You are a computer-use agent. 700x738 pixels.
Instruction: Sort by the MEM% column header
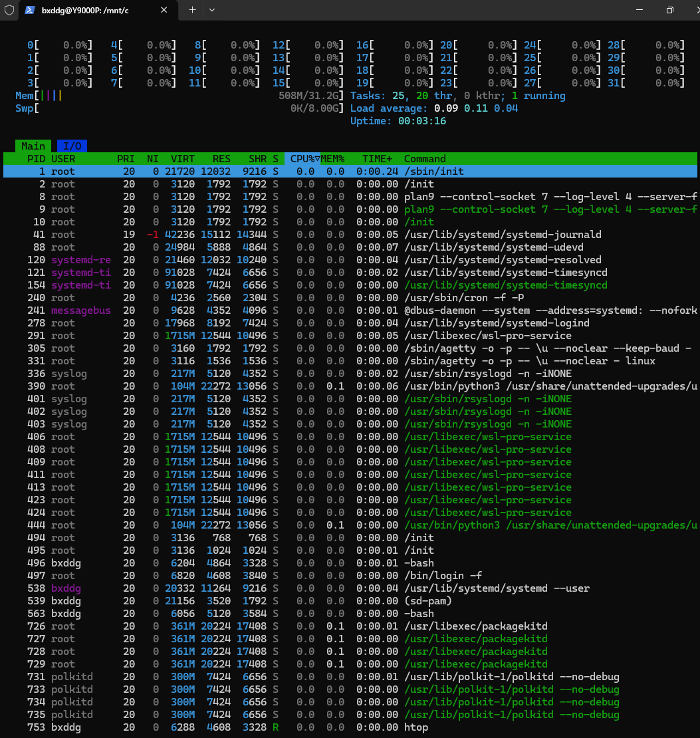(333, 159)
